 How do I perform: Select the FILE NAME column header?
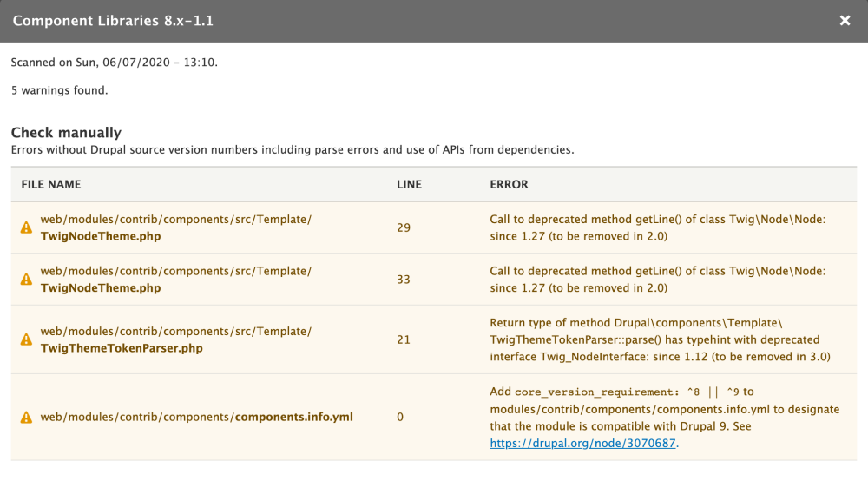(51, 184)
